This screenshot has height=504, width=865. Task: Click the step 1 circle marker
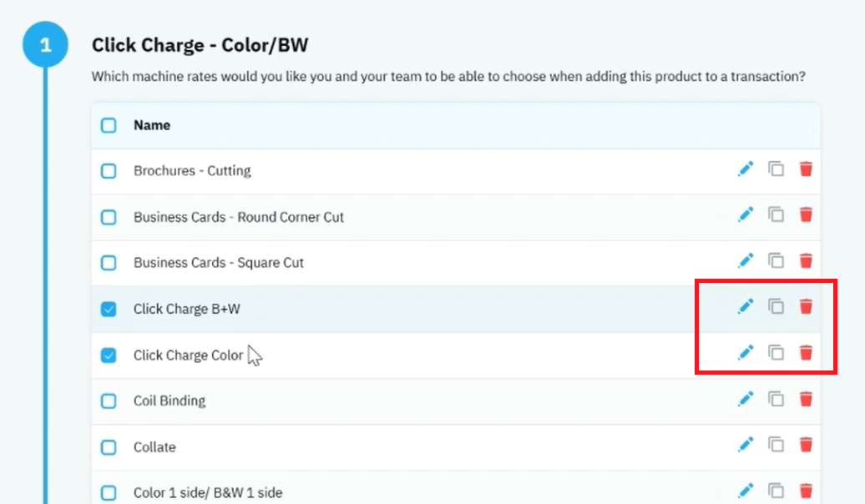click(x=45, y=45)
